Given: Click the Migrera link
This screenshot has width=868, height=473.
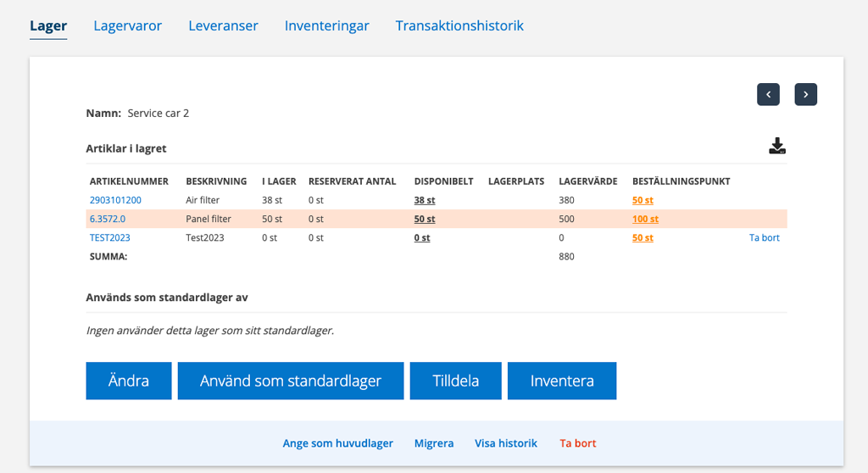Looking at the screenshot, I should coord(434,443).
